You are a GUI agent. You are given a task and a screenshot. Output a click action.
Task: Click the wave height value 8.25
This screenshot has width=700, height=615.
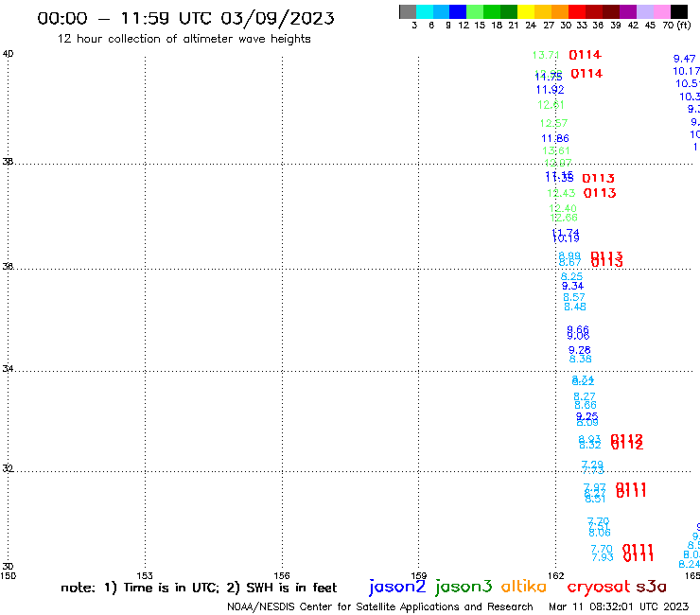[x=571, y=277]
